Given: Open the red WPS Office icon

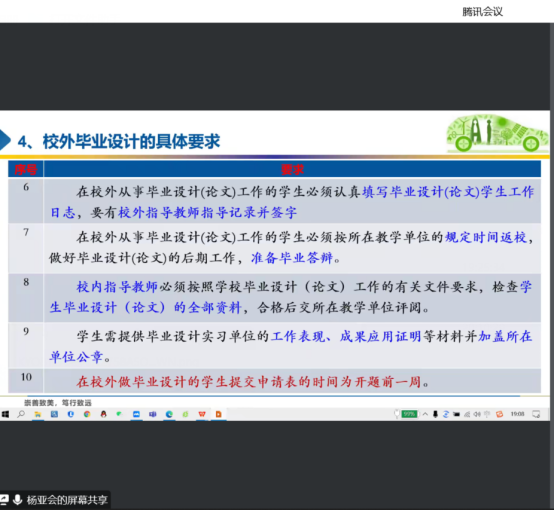Looking at the screenshot, I should (202, 414).
